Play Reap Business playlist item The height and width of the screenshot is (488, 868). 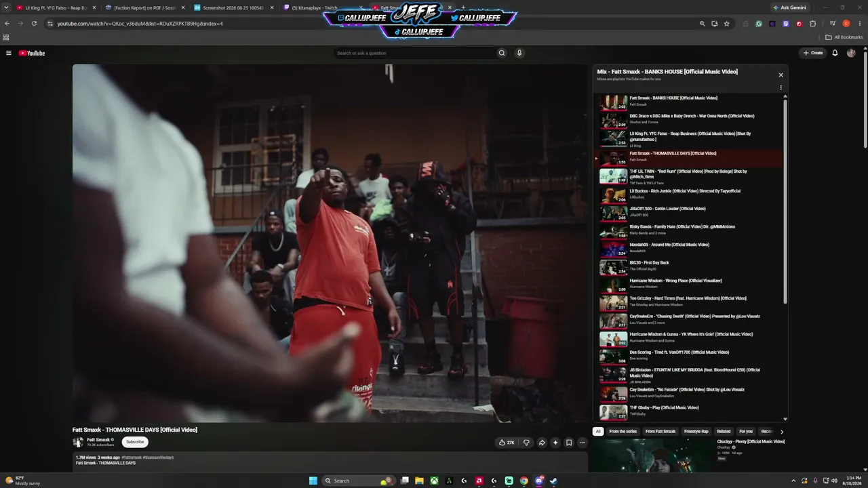688,139
